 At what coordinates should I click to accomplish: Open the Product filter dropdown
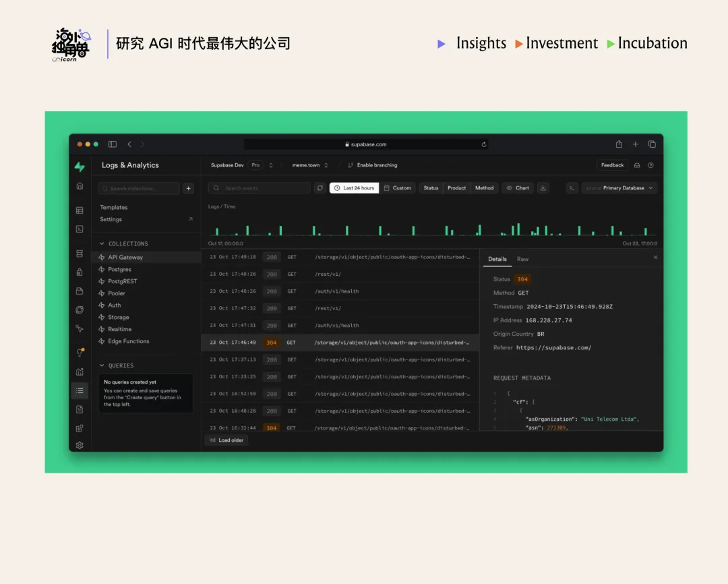pos(457,188)
